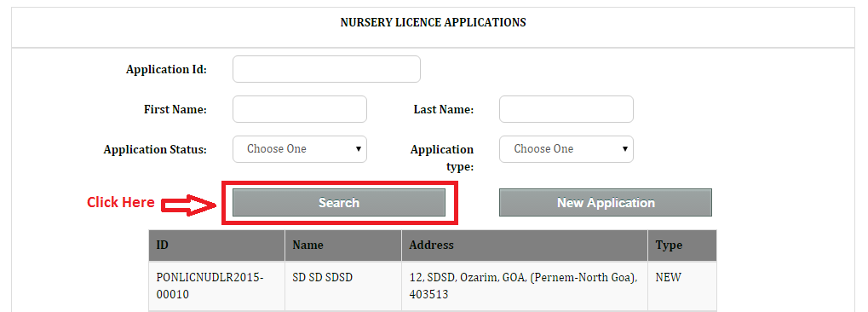The image size is (868, 312).
Task: Click the NEW type cell in the row
Action: point(668,278)
